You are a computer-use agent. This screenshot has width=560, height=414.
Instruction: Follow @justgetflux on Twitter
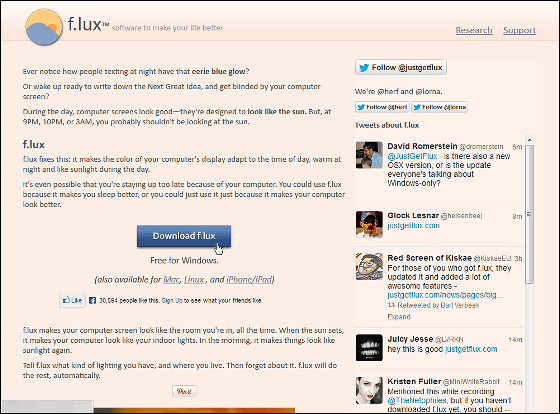(401, 67)
